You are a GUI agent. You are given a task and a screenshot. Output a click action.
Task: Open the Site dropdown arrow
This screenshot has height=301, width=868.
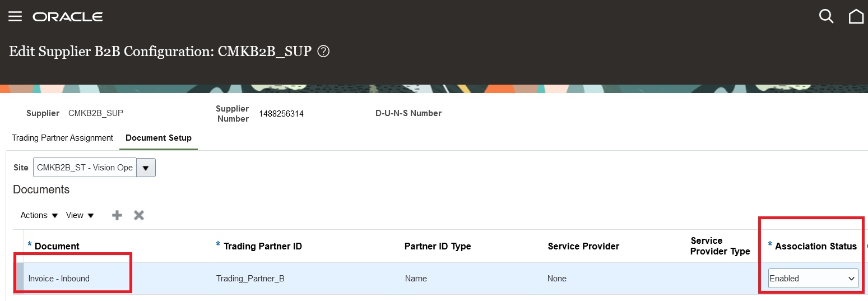tap(146, 168)
